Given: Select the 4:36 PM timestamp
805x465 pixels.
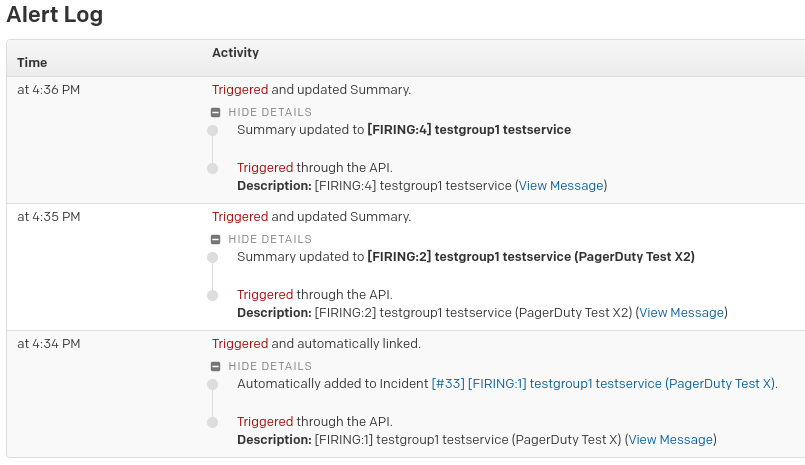Looking at the screenshot, I should tap(48, 90).
